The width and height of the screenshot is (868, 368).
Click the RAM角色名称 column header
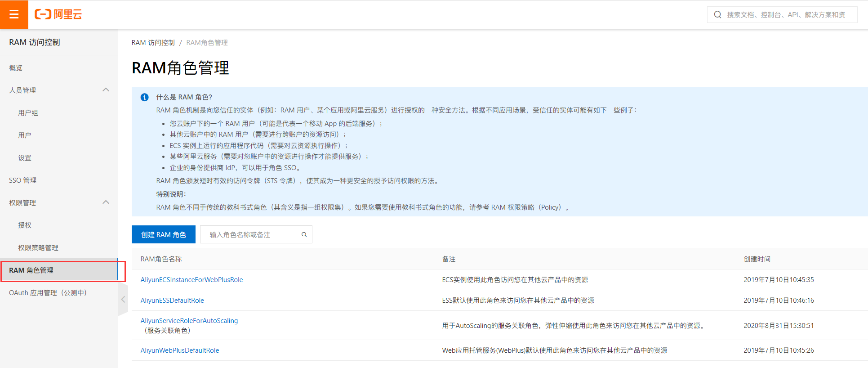click(x=161, y=259)
